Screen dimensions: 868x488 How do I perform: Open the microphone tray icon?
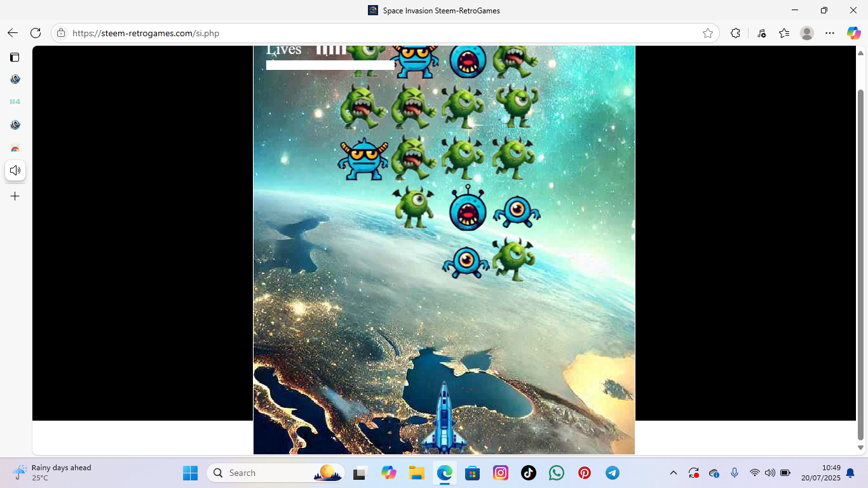click(x=735, y=473)
